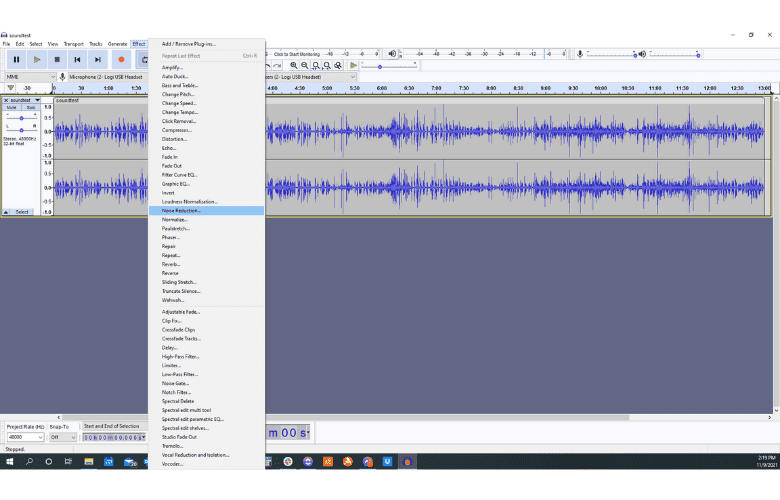
Task: Choose Noise Reduction from the Effect menu
Action: click(182, 211)
